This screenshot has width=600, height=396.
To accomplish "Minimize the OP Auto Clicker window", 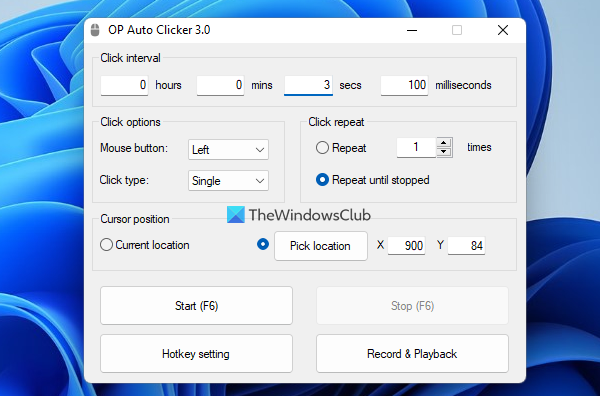I will click(412, 30).
